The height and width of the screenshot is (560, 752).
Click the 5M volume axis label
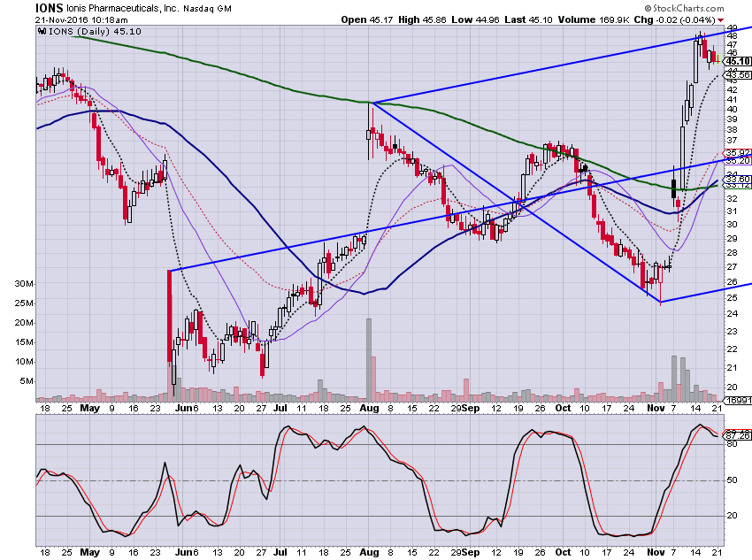tap(27, 381)
